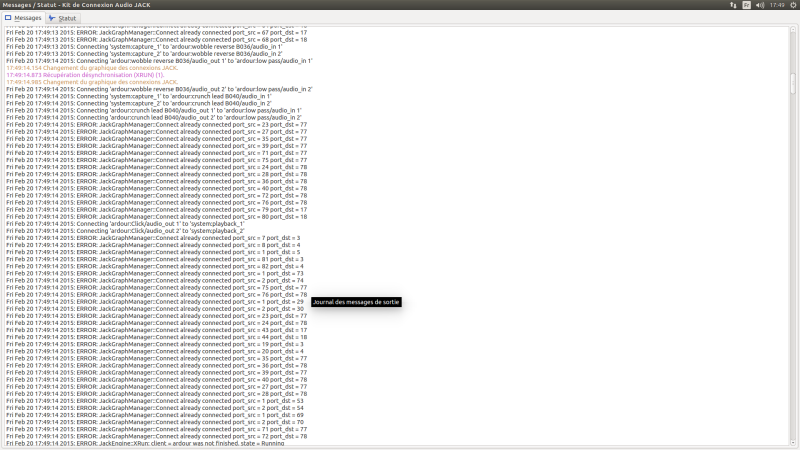Click log line with port_src = 43 port_dst = 17

point(157,330)
